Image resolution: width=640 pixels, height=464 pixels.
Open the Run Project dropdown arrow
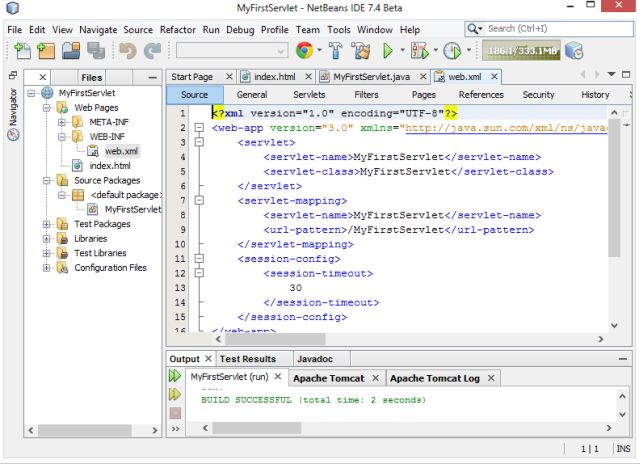[402, 50]
